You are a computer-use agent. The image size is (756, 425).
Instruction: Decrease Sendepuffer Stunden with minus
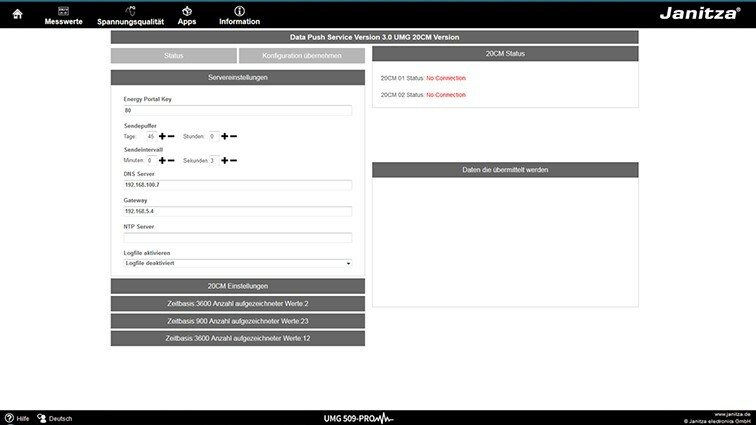tap(233, 136)
